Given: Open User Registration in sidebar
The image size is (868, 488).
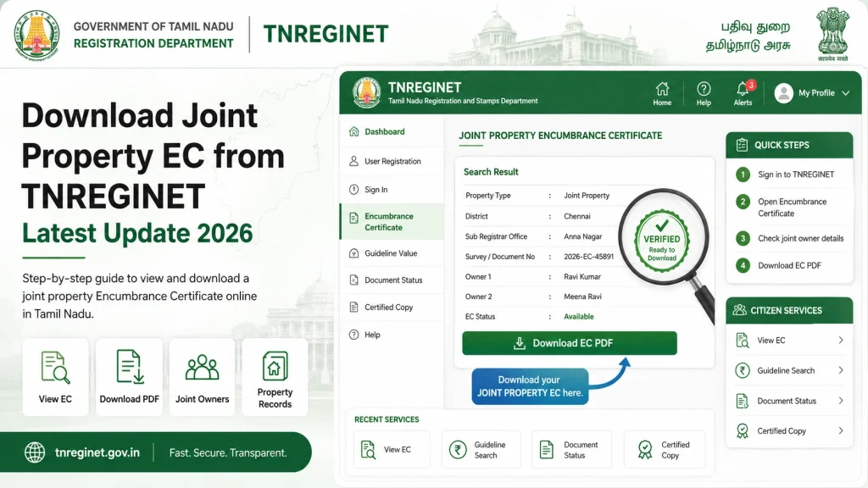Looking at the screenshot, I should pyautogui.click(x=392, y=161).
